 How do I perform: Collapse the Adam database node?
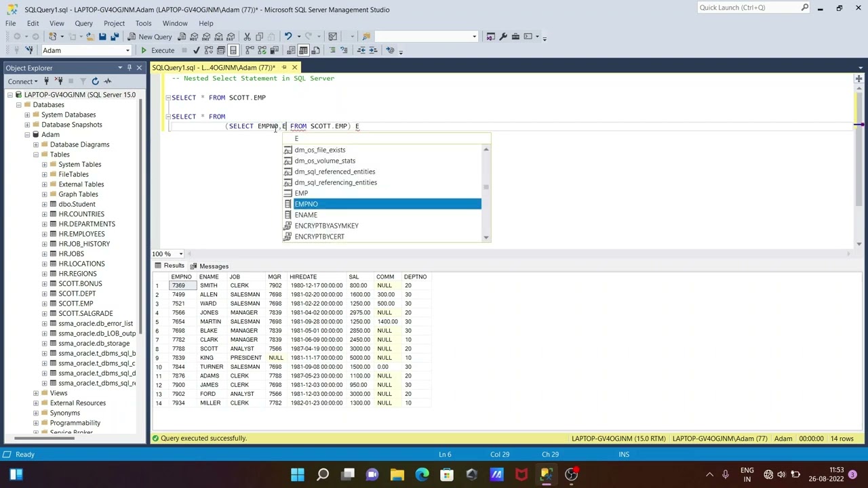[27, 135]
